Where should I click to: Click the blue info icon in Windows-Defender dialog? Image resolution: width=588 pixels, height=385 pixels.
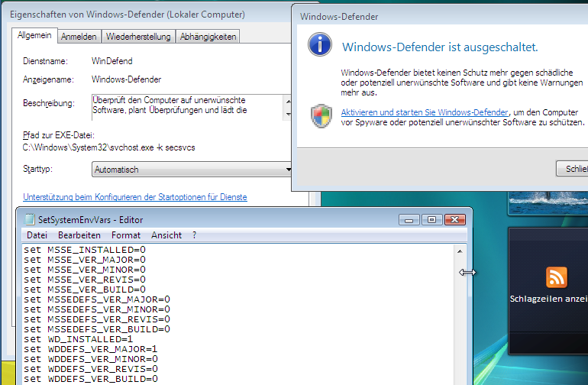pyautogui.click(x=319, y=44)
